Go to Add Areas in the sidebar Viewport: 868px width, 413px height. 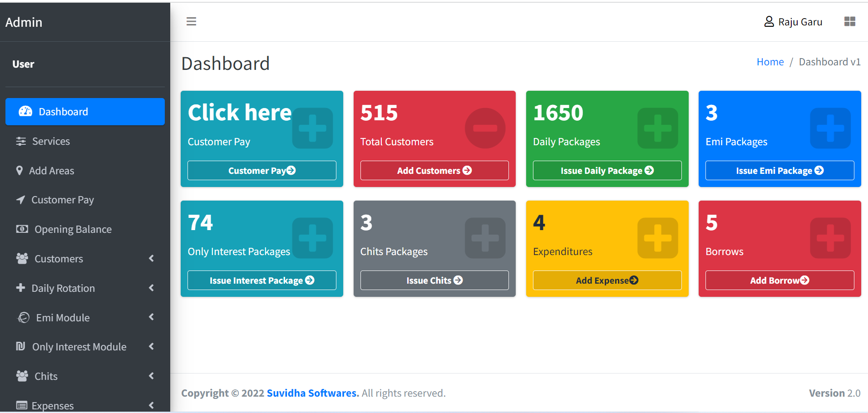click(x=51, y=171)
